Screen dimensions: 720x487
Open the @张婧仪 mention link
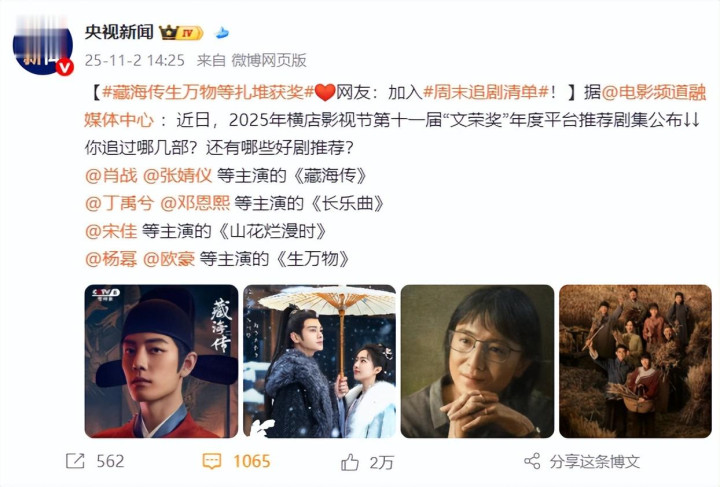(x=178, y=176)
